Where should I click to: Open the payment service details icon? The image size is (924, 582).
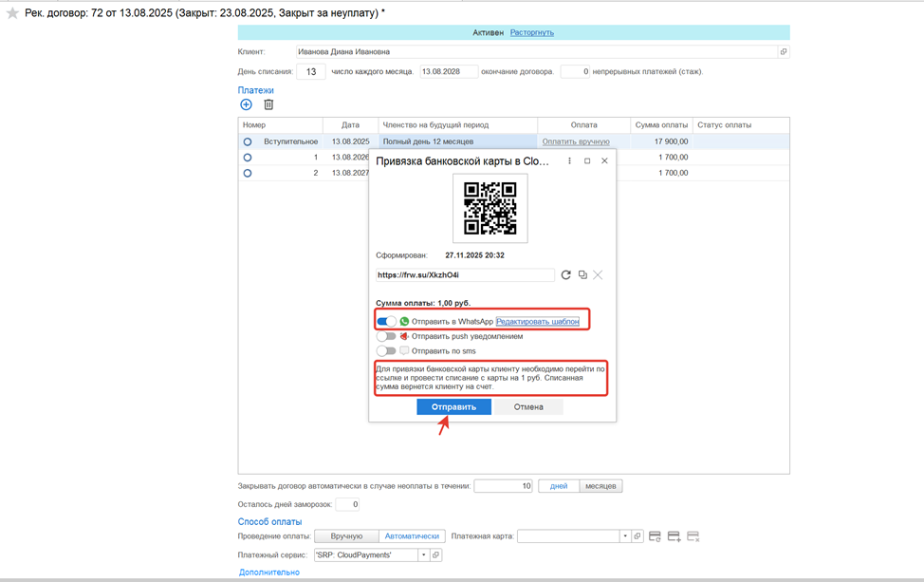pos(435,554)
